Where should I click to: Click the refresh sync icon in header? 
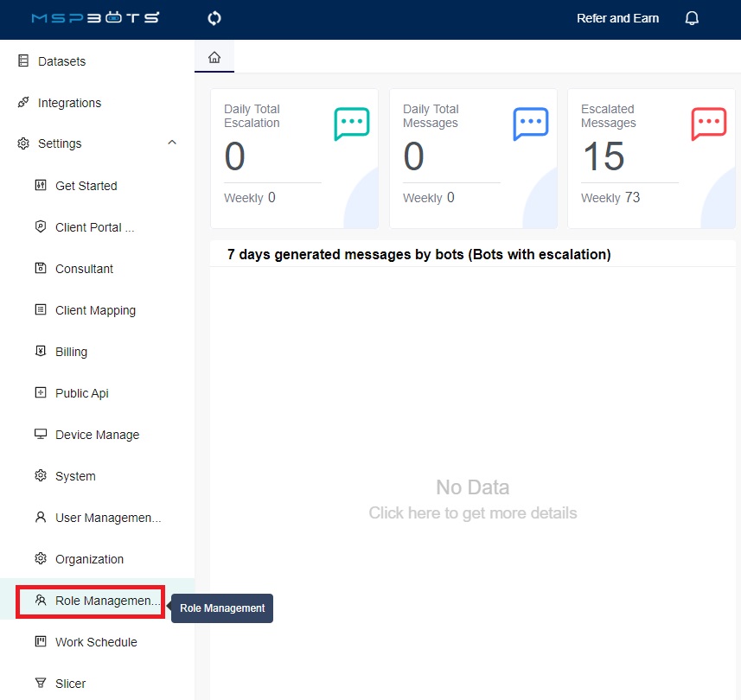pyautogui.click(x=214, y=18)
